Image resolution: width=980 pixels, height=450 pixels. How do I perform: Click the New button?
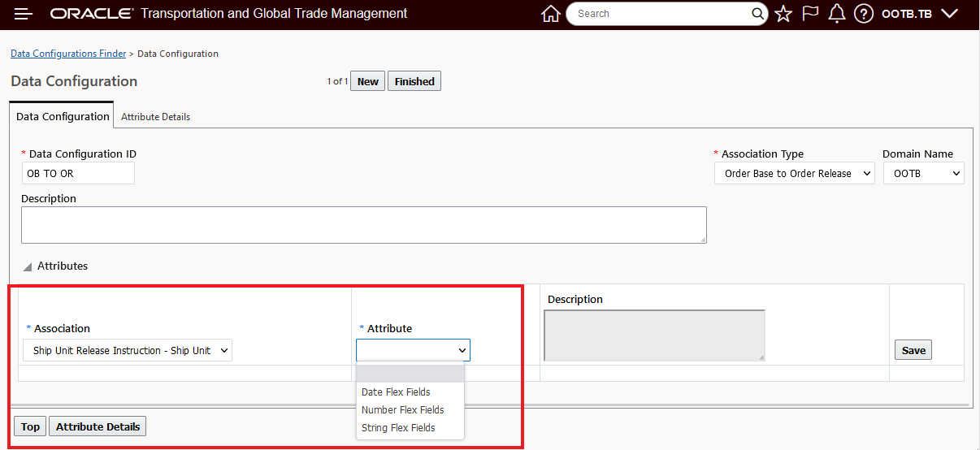pyautogui.click(x=368, y=81)
